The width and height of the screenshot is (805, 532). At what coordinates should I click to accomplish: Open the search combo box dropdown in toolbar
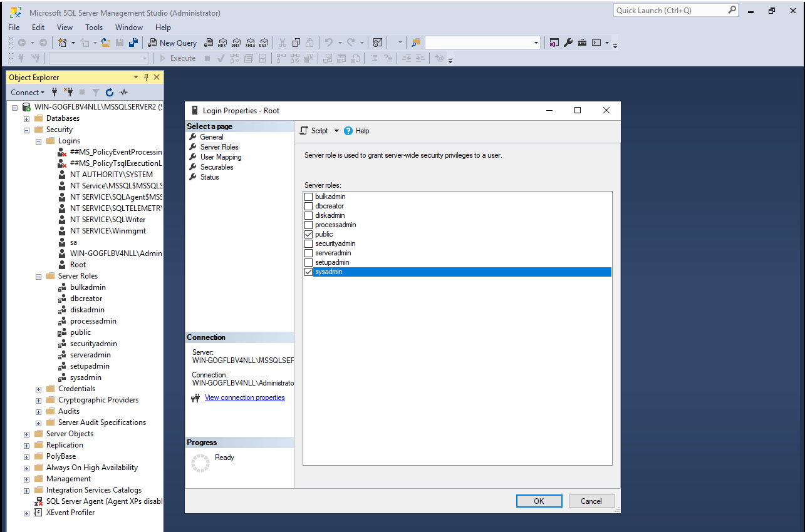tap(536, 43)
